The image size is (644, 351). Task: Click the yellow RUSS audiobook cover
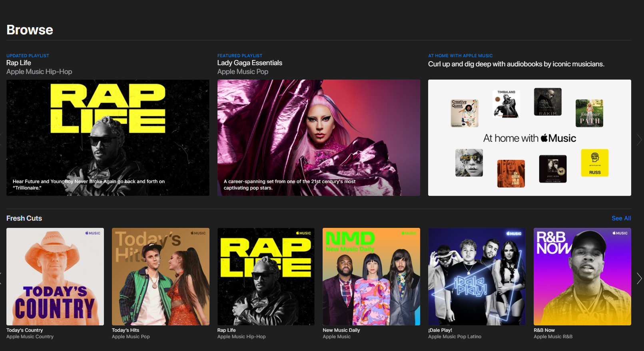point(595,163)
